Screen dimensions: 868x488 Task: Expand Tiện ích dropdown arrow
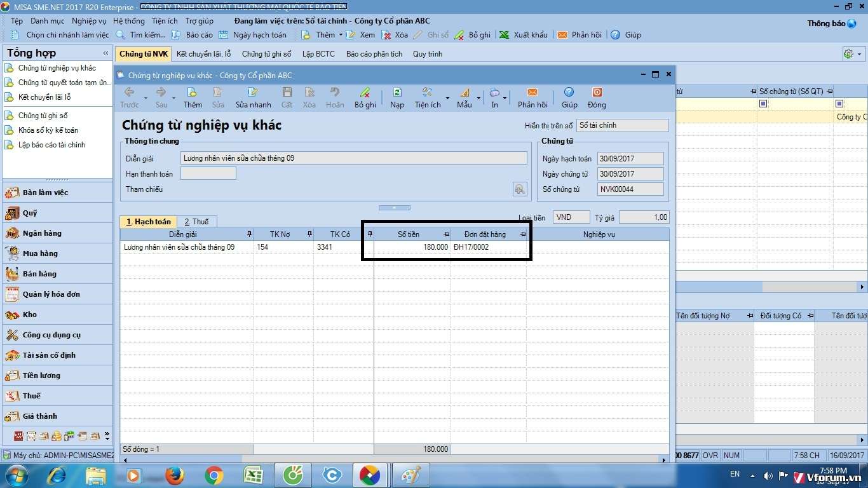point(447,98)
